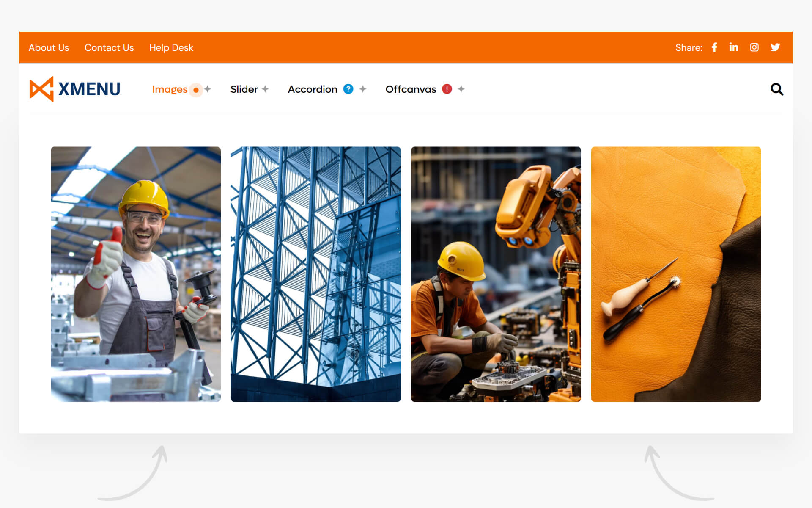The image size is (812, 508).
Task: Open the Instagram share icon
Action: coord(754,47)
